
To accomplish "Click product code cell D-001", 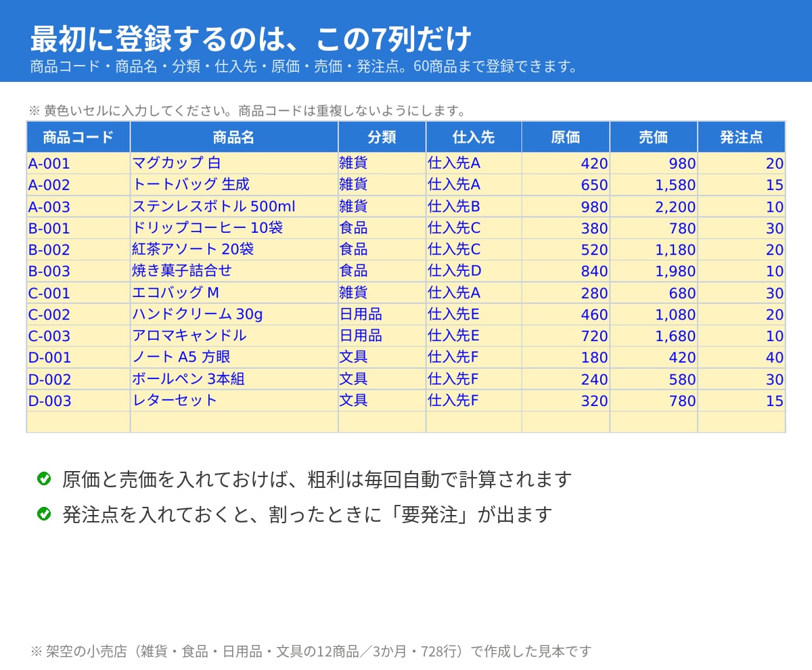I will pyautogui.click(x=78, y=357).
